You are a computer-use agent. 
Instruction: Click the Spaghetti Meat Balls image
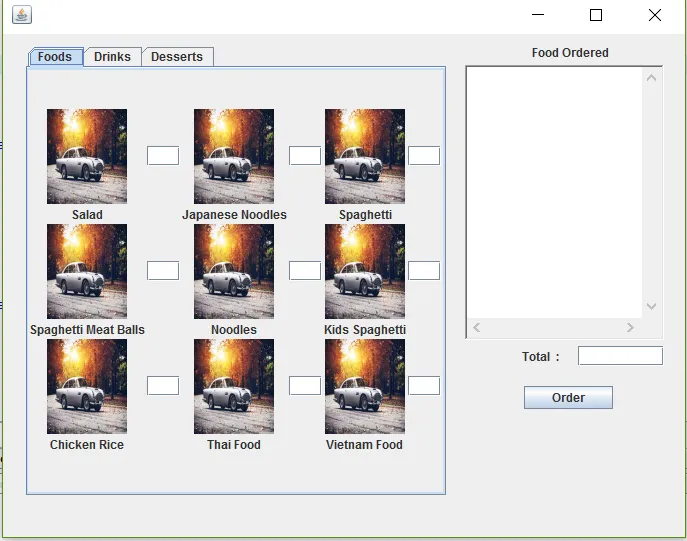pos(87,271)
